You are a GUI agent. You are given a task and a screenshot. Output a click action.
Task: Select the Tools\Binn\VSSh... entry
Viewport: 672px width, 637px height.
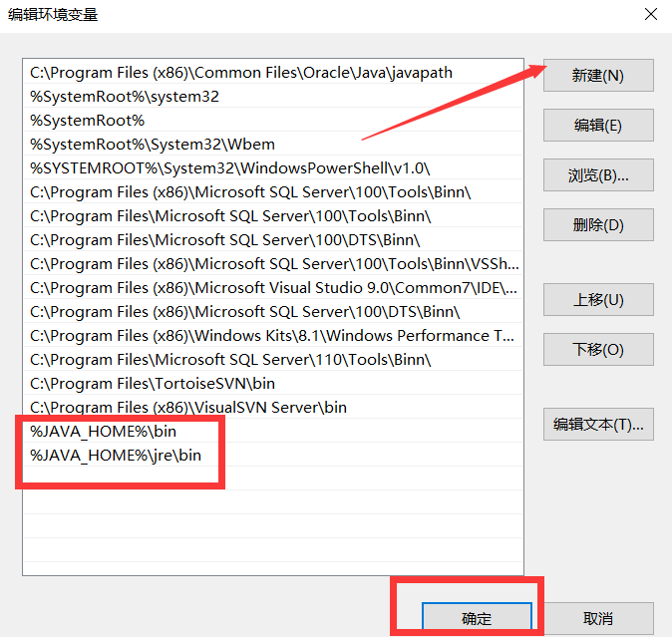click(x=273, y=264)
